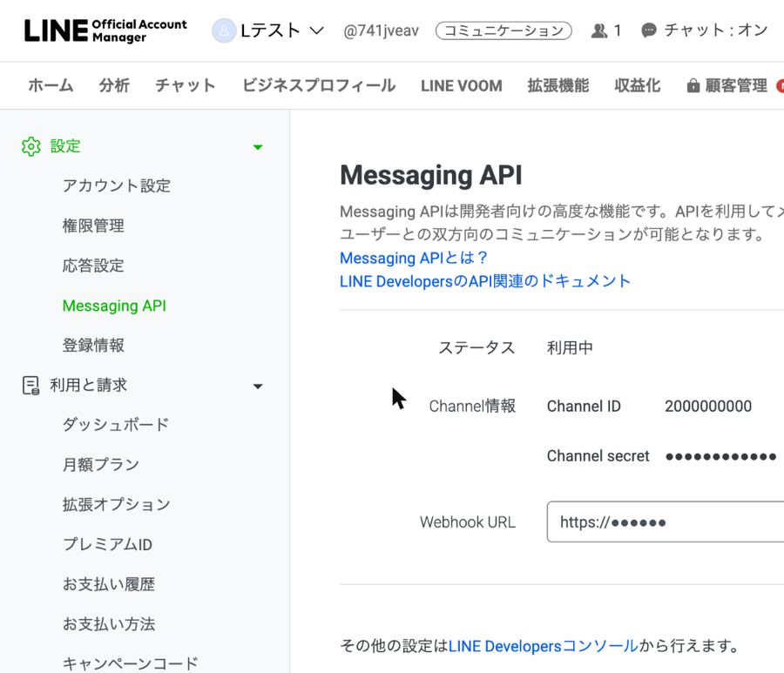Click the masked Channel secret value
Screen dimensions: 784x673
(x=720, y=456)
